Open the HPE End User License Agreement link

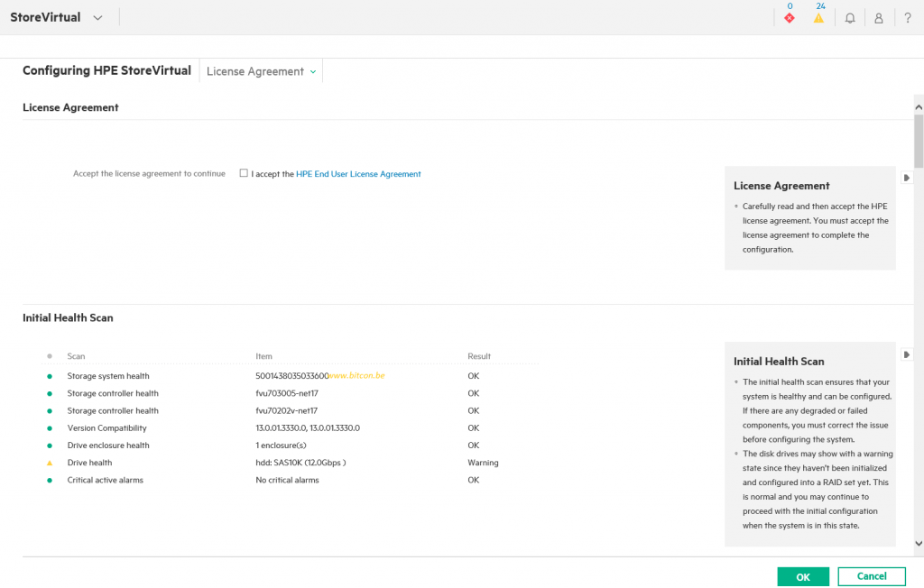pos(358,174)
